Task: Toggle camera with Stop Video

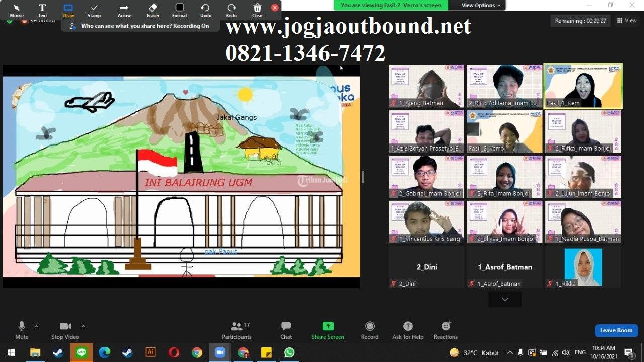Action: (x=65, y=330)
